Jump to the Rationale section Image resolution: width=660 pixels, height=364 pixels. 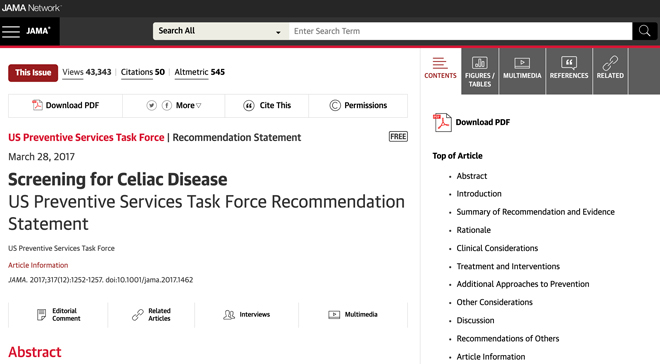click(474, 230)
